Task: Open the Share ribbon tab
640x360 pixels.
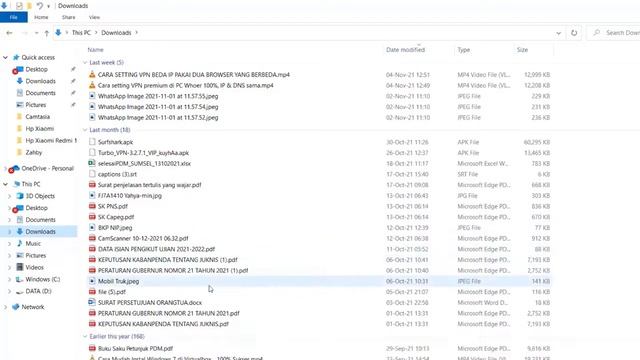Action: pyautogui.click(x=68, y=17)
